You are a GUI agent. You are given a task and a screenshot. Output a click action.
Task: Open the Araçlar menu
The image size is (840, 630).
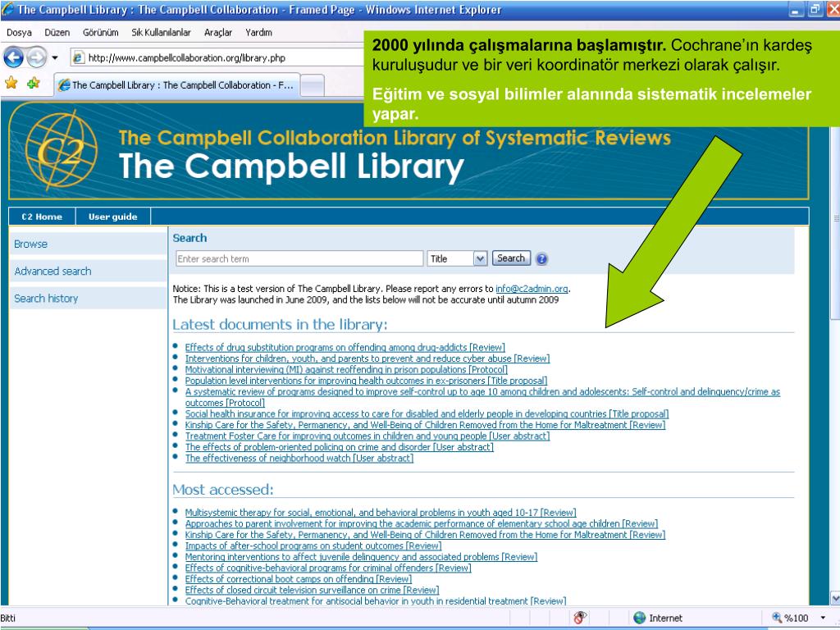pyautogui.click(x=218, y=33)
